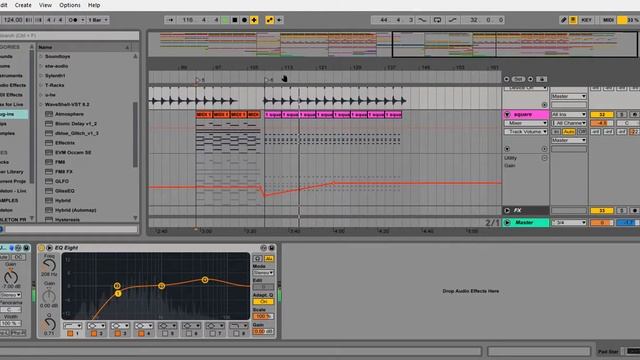Click the first orange MIDI clip
Viewport: 640px width, 360px height.
[x=204, y=115]
